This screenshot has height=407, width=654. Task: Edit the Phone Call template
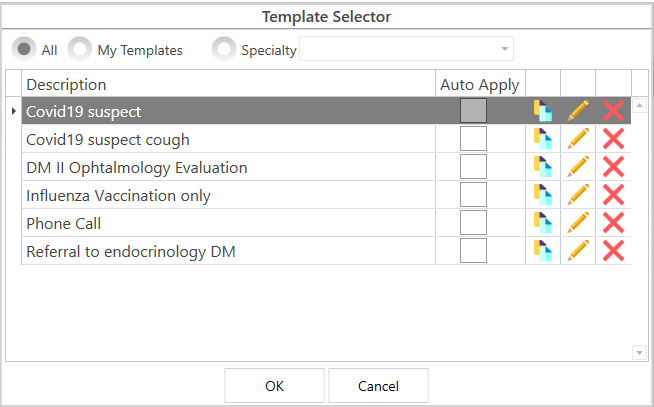click(x=578, y=223)
